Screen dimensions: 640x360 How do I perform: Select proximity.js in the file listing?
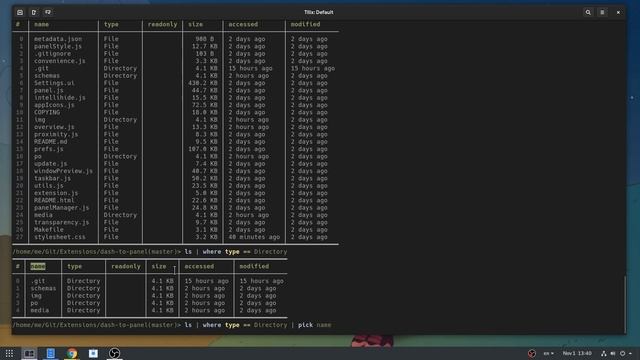(x=56, y=135)
